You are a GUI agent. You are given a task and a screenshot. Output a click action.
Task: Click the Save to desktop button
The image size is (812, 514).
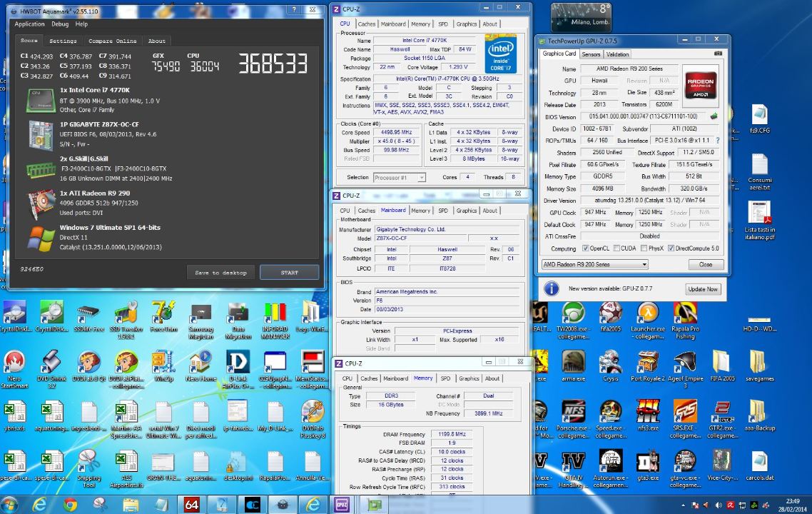(x=220, y=273)
